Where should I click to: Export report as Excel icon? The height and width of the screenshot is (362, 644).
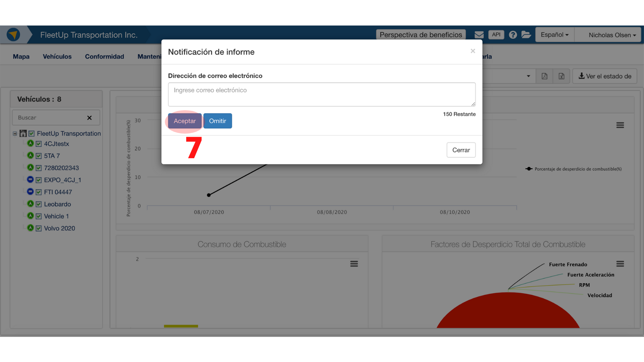pos(561,76)
